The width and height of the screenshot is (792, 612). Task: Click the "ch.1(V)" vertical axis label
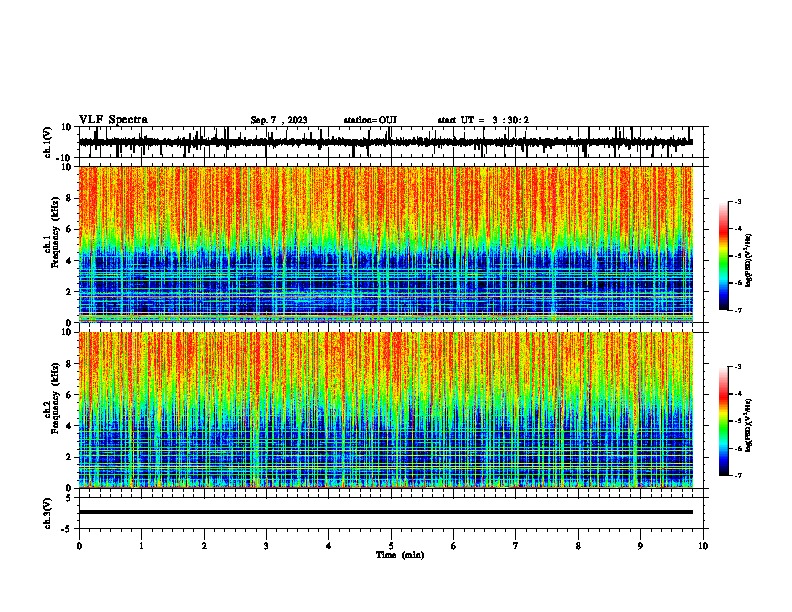pos(48,142)
